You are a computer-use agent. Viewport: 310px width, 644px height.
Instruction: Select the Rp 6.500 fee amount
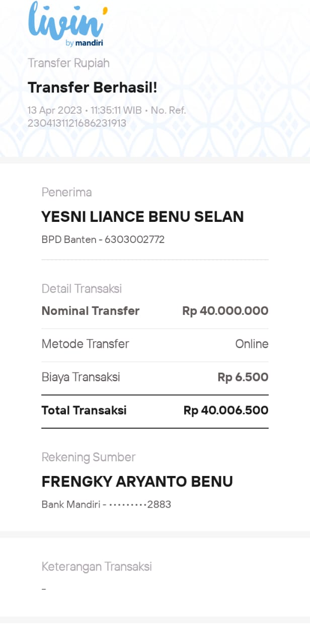click(x=243, y=377)
